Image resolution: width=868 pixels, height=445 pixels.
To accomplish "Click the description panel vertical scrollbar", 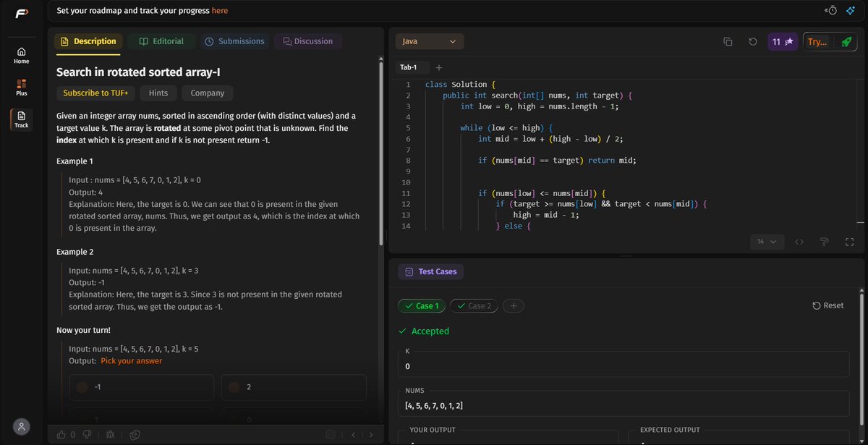I will tap(381, 153).
